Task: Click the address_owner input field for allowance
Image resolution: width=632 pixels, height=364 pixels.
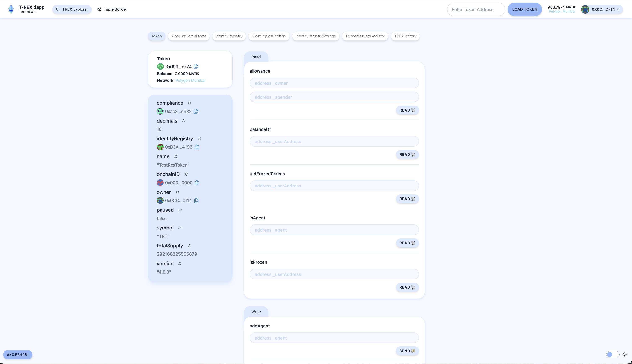Action: pyautogui.click(x=334, y=83)
